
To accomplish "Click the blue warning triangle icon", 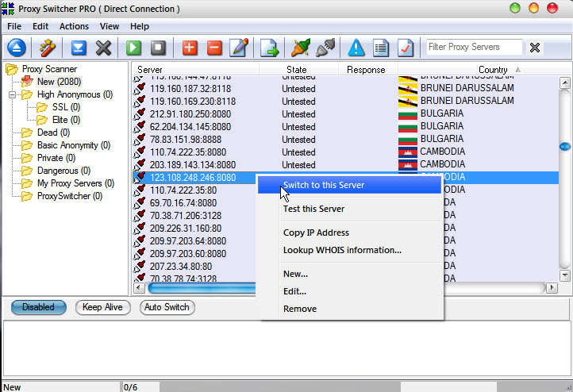I will [356, 48].
